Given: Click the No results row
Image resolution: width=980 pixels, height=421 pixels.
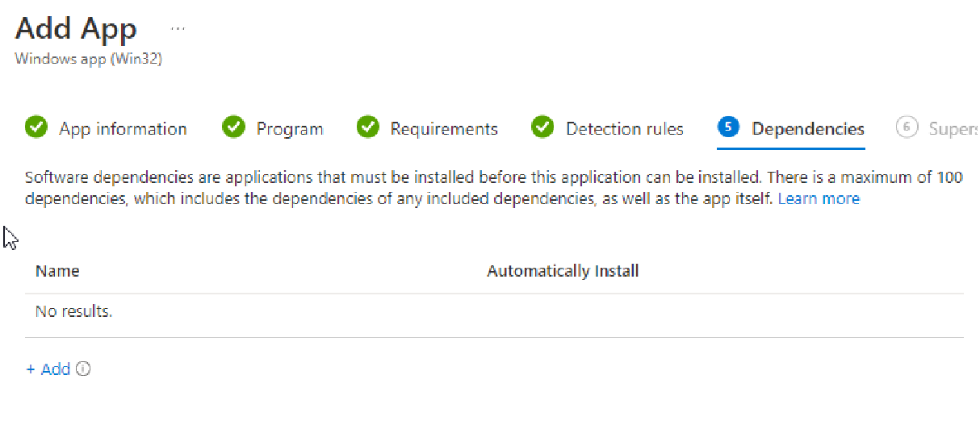Looking at the screenshot, I should 73,311.
